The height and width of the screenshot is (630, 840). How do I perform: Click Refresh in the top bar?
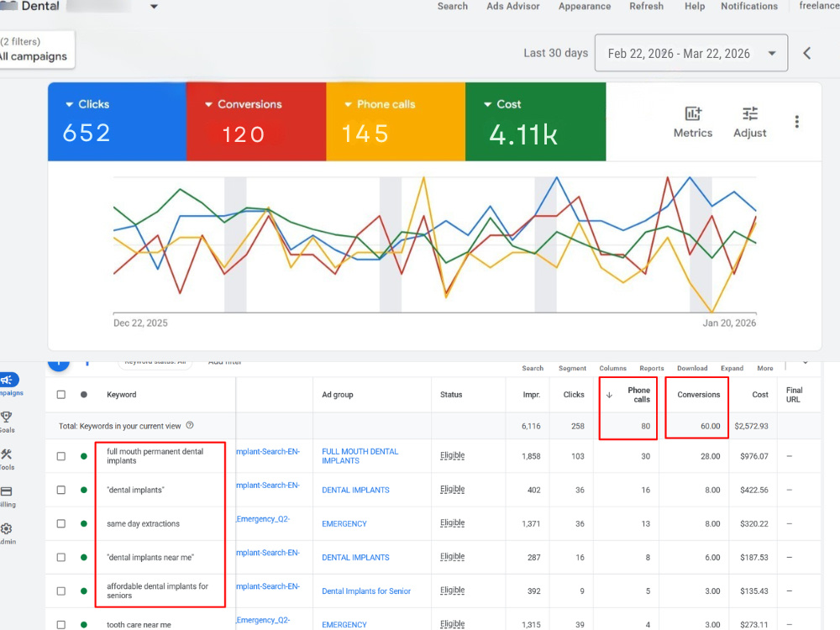coord(646,6)
